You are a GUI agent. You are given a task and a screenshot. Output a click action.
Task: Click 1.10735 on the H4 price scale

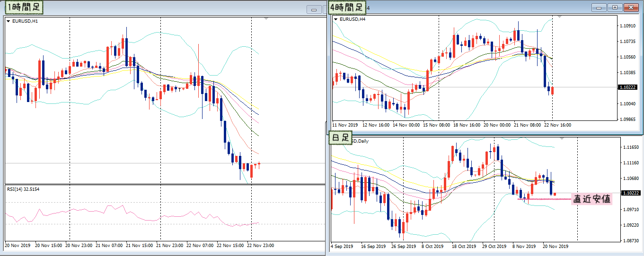(627, 42)
